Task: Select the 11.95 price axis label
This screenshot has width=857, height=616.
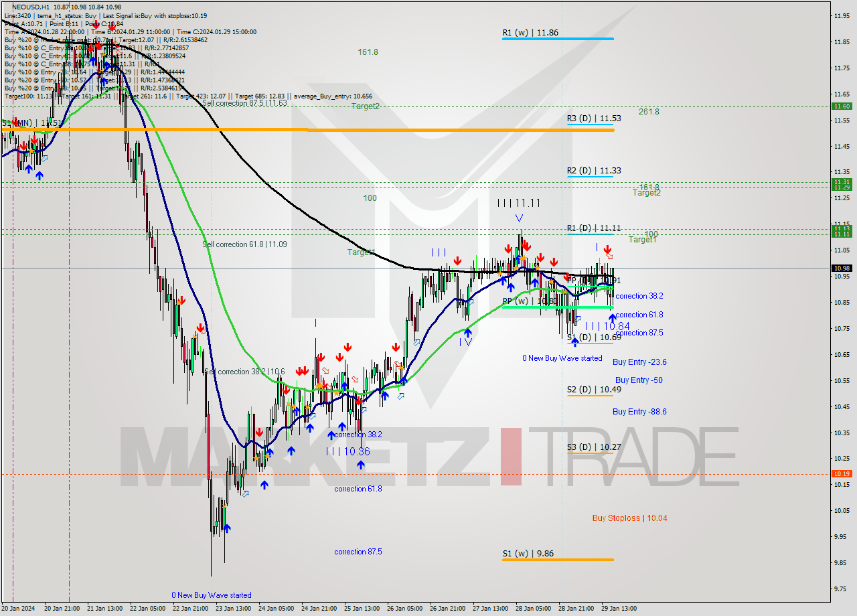Action: coord(842,15)
